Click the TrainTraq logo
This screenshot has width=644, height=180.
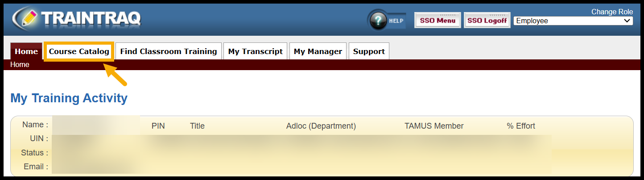[77, 19]
